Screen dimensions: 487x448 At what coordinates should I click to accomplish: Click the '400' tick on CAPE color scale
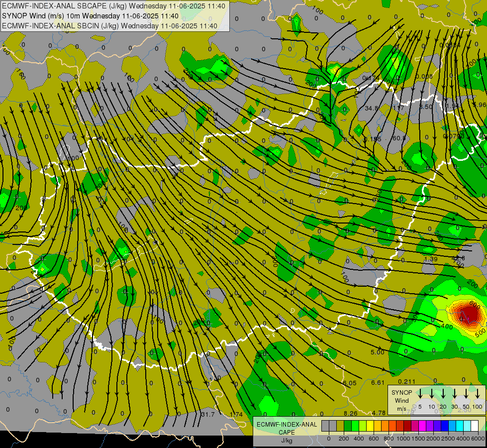[359, 439]
